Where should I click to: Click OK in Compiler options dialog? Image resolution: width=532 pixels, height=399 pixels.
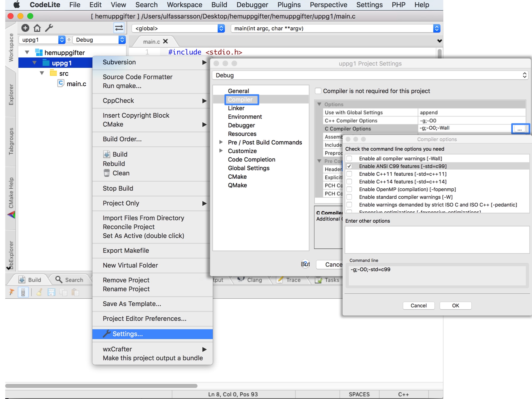pos(455,305)
